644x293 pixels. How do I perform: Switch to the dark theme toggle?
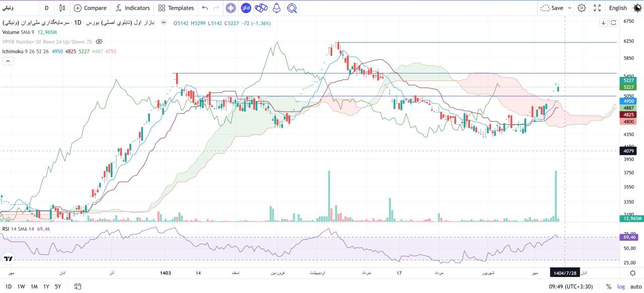(x=637, y=8)
